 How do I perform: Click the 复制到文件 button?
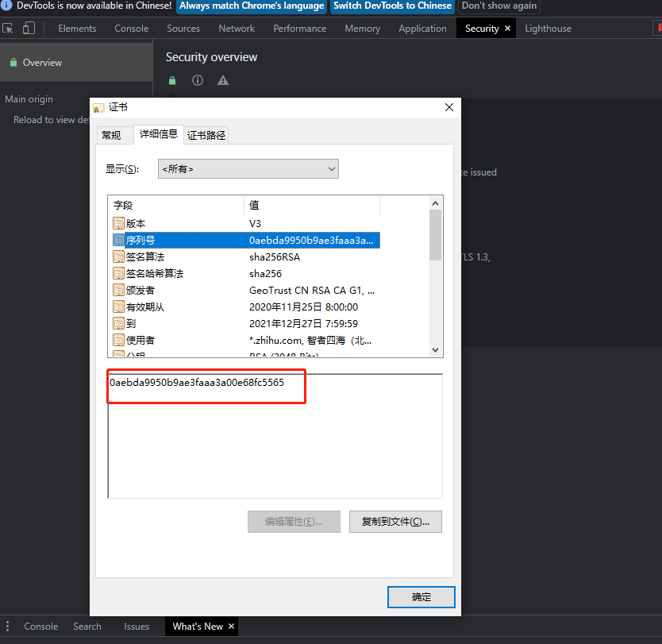click(x=395, y=522)
